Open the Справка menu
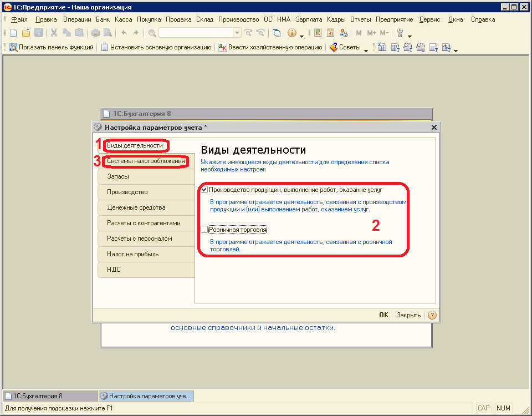The height and width of the screenshot is (416, 532). (483, 19)
